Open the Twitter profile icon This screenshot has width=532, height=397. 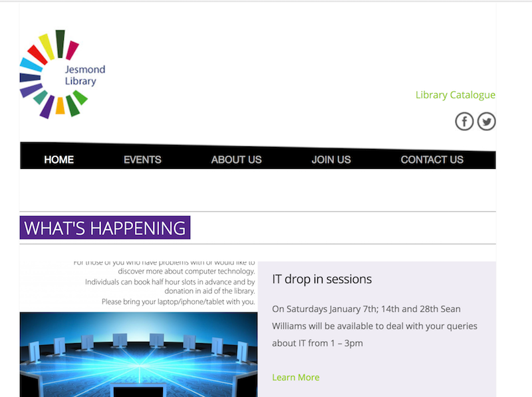[487, 122]
